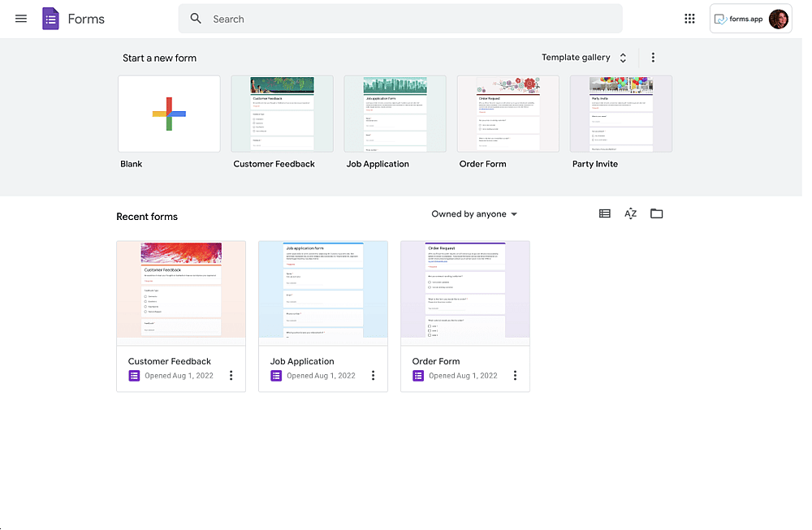Image resolution: width=812 pixels, height=530 pixels.
Task: Click the Blank label under templates
Action: click(x=131, y=164)
